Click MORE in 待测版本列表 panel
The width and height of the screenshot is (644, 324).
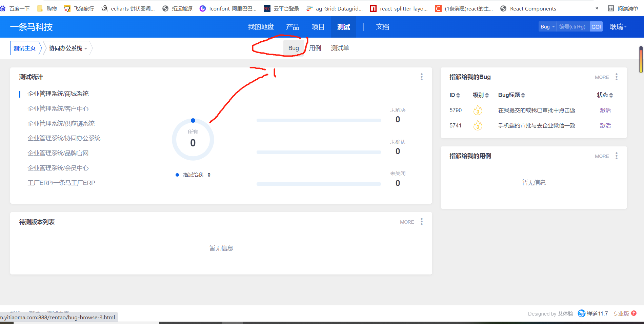[407, 222]
